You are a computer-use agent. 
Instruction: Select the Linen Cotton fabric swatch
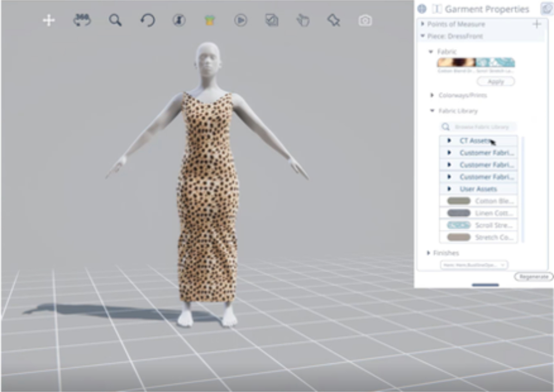(478, 213)
